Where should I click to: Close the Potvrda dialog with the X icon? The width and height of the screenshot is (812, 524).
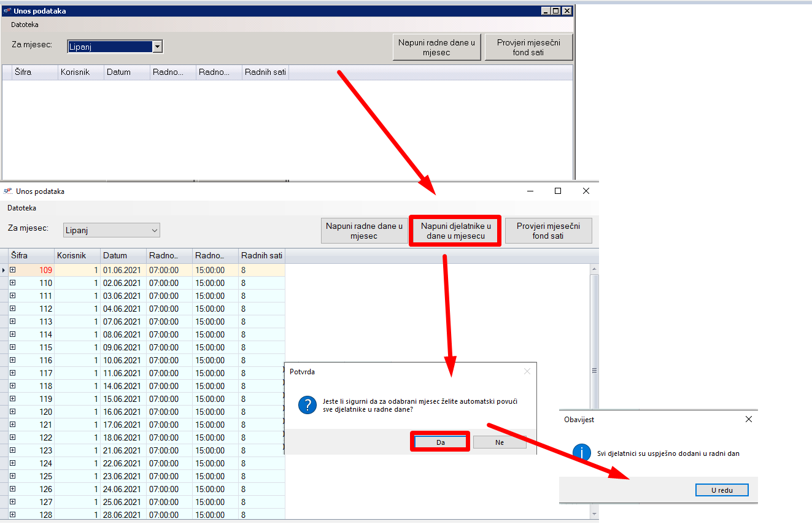click(x=527, y=371)
